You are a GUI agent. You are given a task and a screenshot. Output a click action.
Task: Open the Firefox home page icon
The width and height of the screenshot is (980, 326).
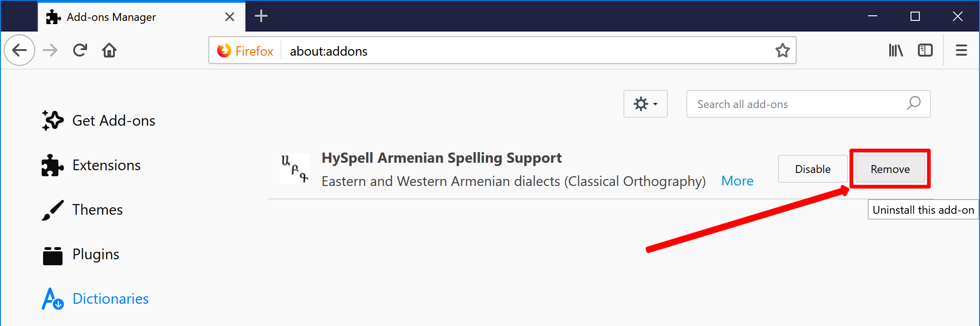[109, 50]
